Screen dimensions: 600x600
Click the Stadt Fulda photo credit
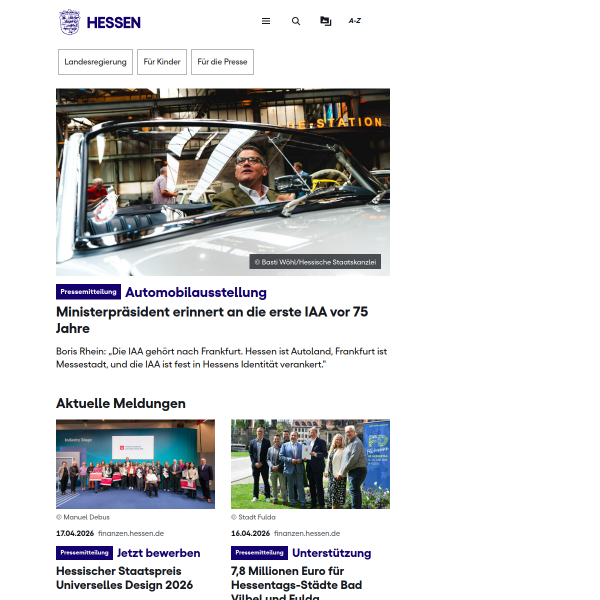(x=253, y=517)
